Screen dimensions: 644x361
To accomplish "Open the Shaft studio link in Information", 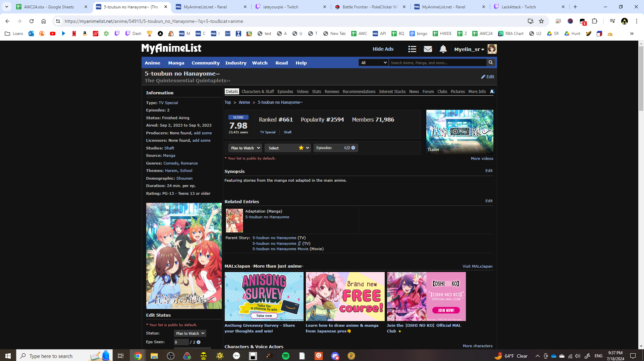I will coord(169,148).
